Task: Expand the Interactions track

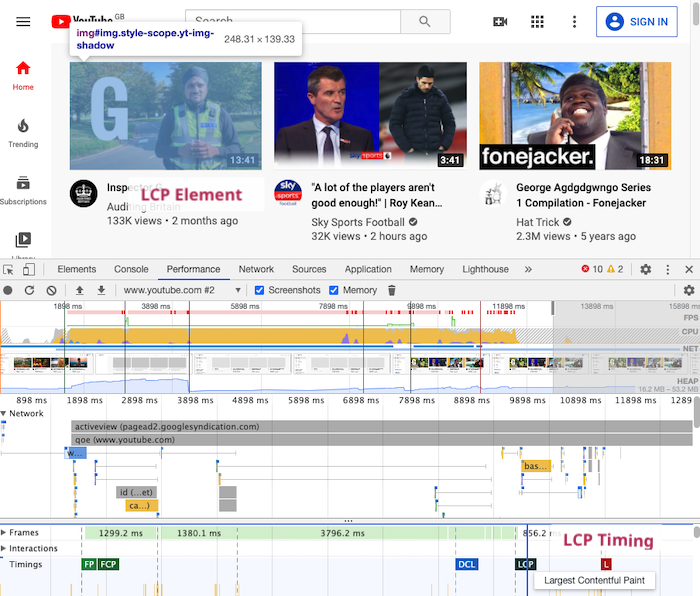Action: click(4, 548)
